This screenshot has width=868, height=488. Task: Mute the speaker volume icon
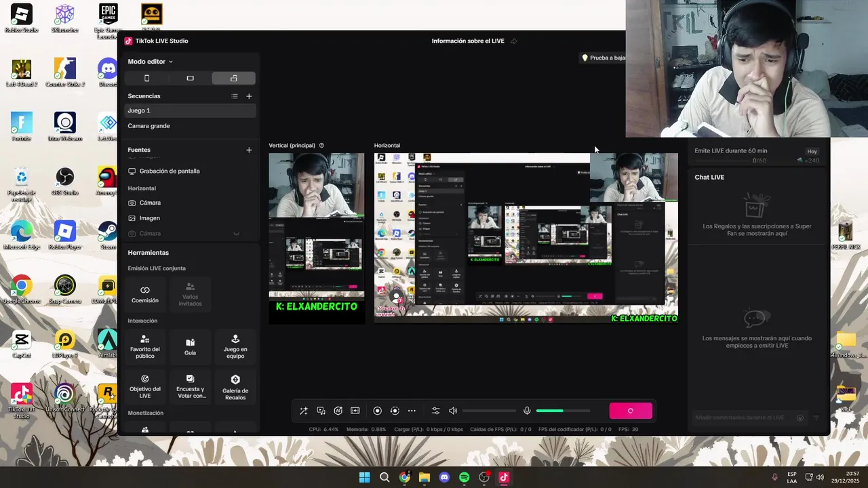[453, 411]
